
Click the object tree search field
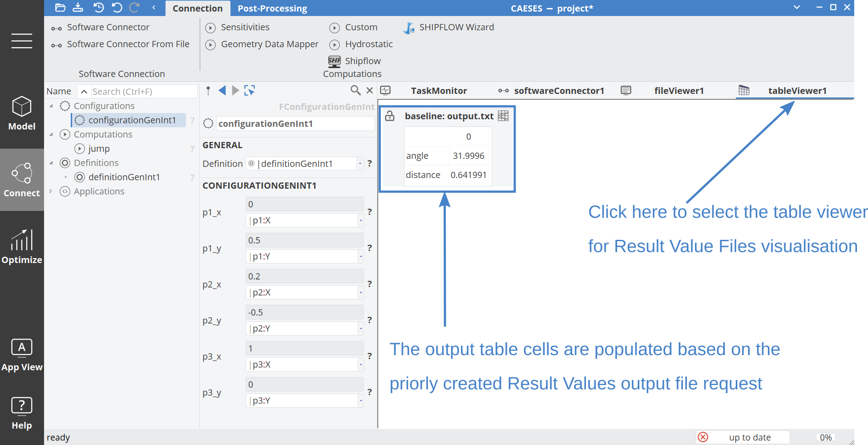[x=144, y=92]
